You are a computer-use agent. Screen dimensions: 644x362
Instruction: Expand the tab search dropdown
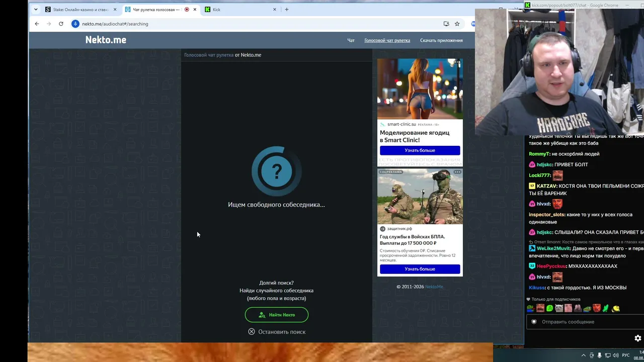[36, 9]
